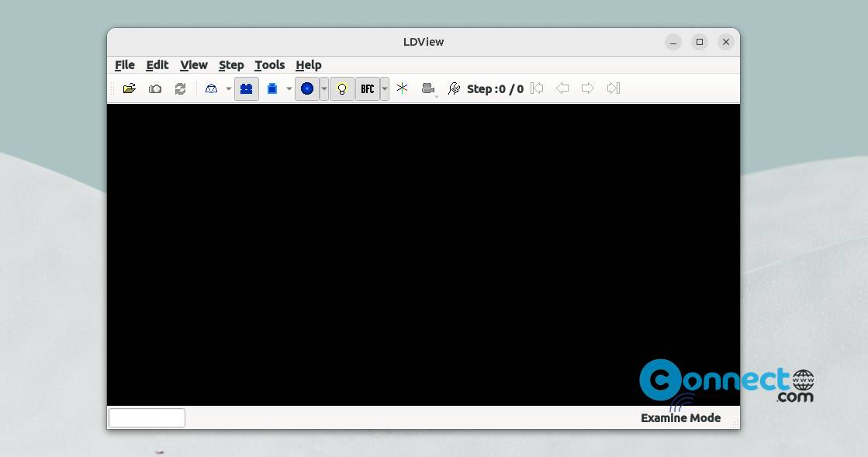Viewport: 868px width, 457px height.
Task: Take a snapshot with the camera icon
Action: 155,88
